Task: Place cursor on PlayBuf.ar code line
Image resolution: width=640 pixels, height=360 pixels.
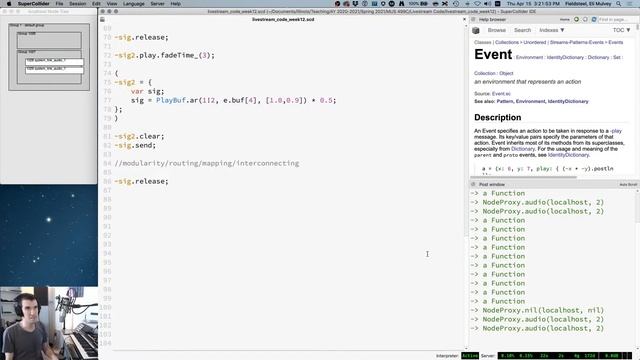Action: [233, 100]
